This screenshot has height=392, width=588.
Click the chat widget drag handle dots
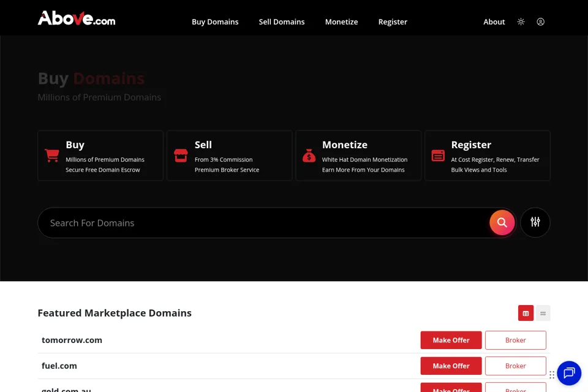(552, 375)
